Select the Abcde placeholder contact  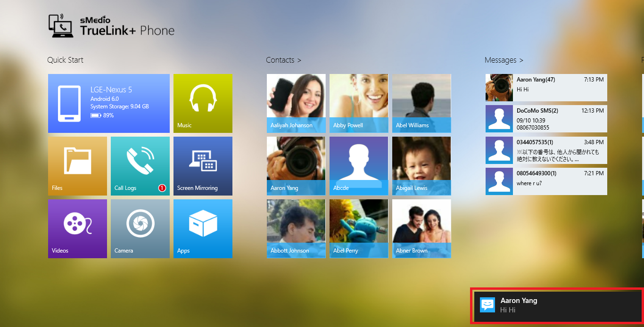point(359,166)
